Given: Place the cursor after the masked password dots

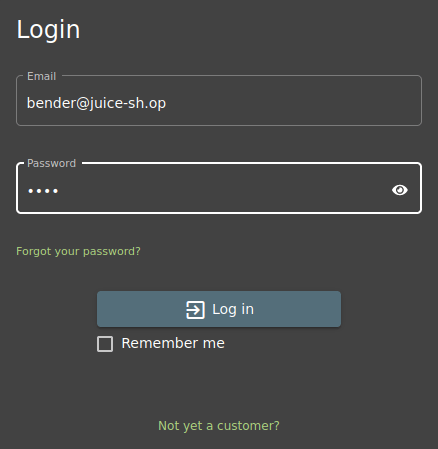Looking at the screenshot, I should pos(60,191).
